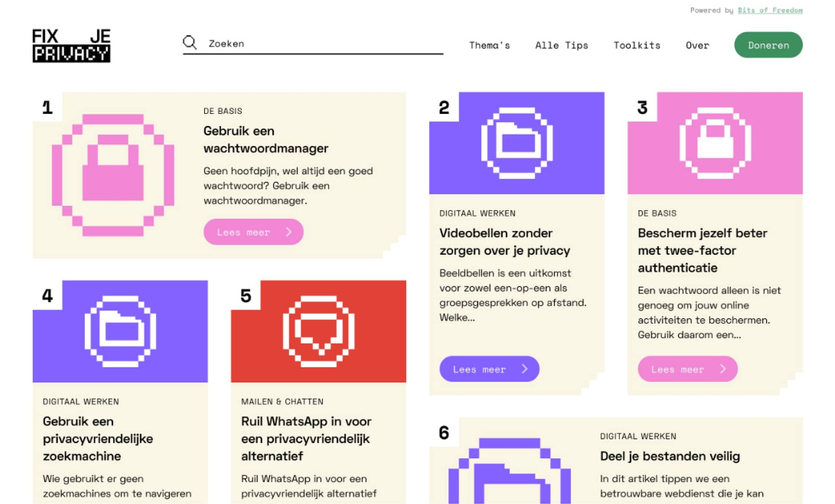This screenshot has height=504, width=835.
Task: Open the Over page
Action: pos(697,45)
